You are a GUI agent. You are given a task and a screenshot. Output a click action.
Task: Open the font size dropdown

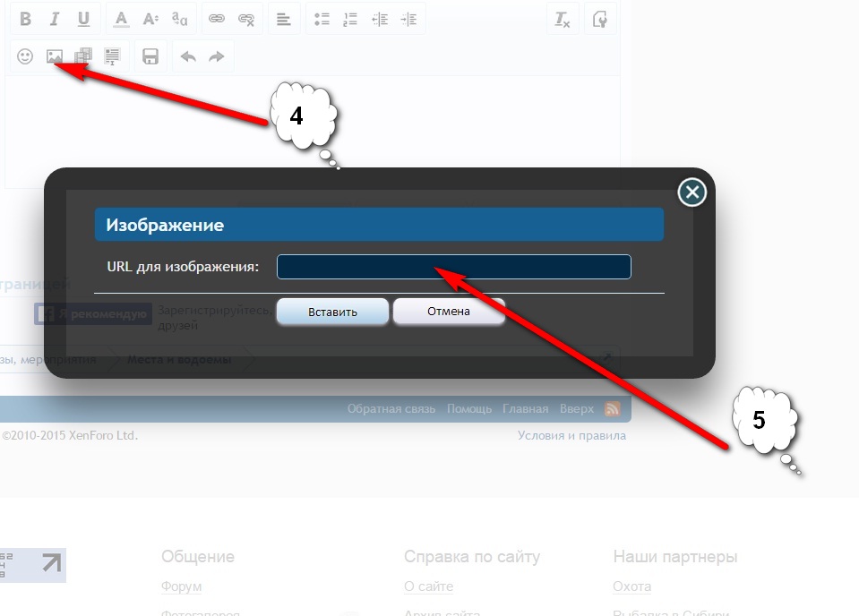tap(150, 19)
